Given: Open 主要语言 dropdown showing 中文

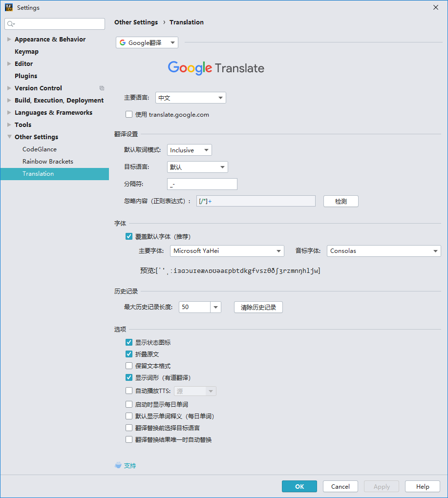Looking at the screenshot, I should (x=191, y=98).
